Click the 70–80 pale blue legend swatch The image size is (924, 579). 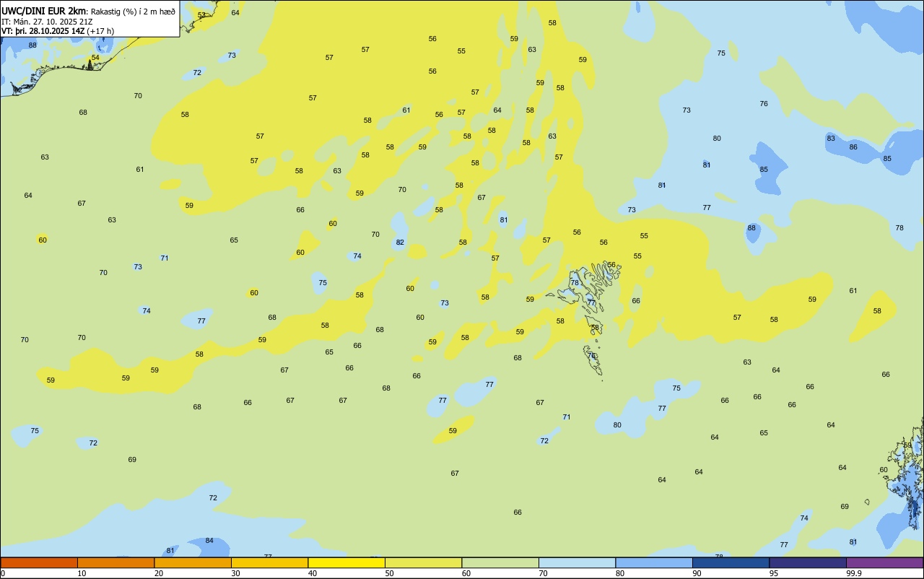(x=577, y=562)
